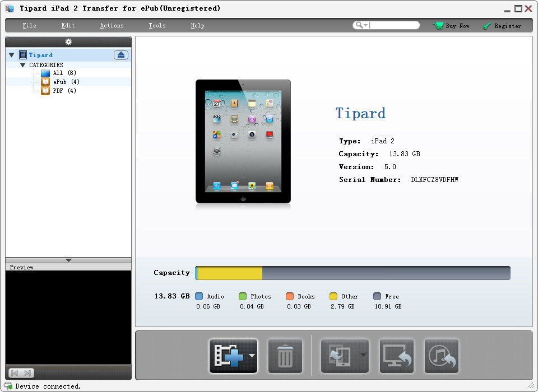
Task: Click the gear settings icon in sidebar header
Action: (x=68, y=42)
